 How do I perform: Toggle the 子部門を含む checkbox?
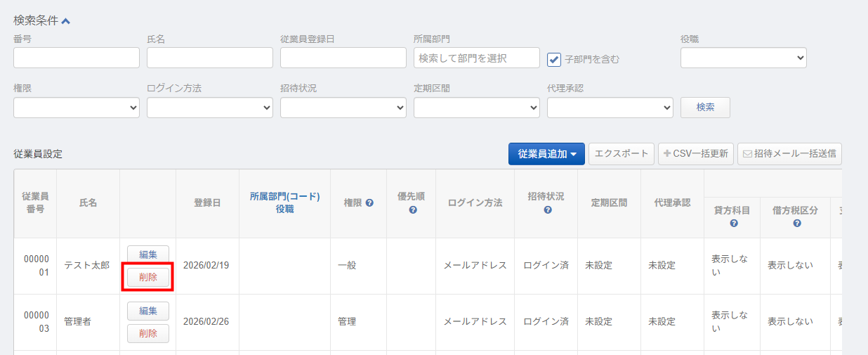(554, 59)
